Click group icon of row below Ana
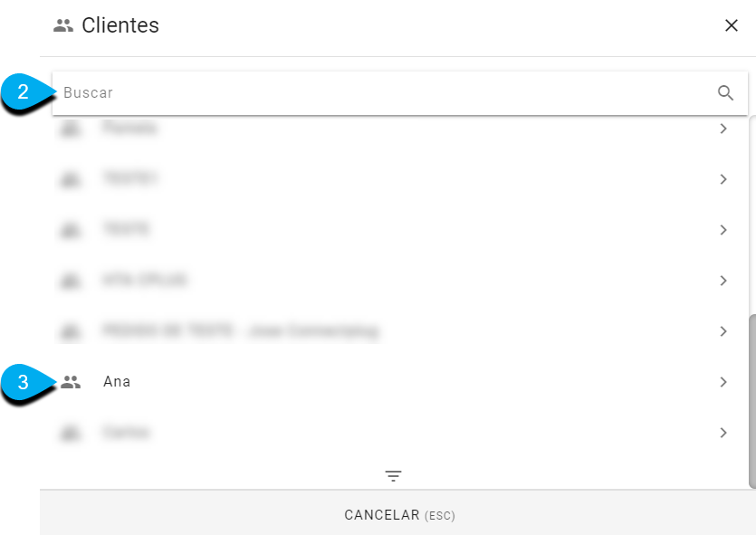756x535 pixels. click(71, 433)
